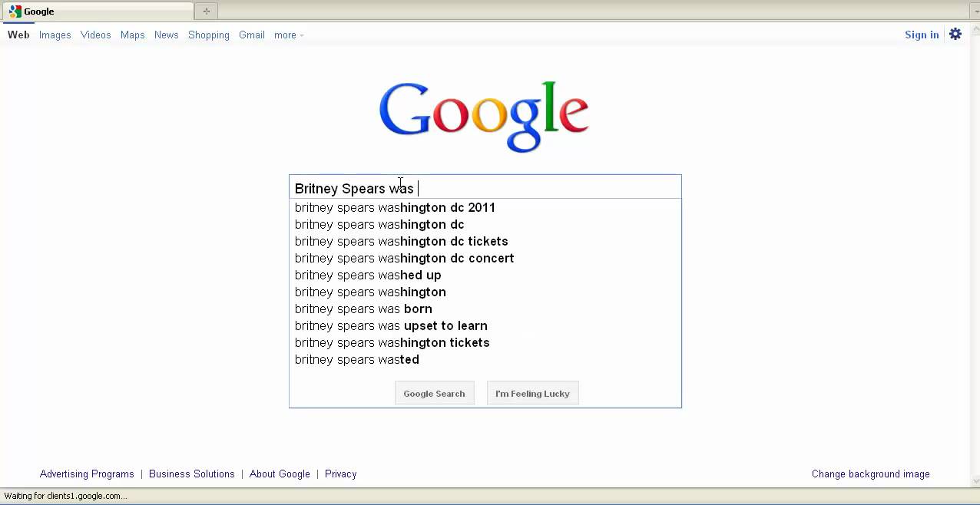Click the new tab plus button
The image size is (980, 505).
click(x=206, y=11)
